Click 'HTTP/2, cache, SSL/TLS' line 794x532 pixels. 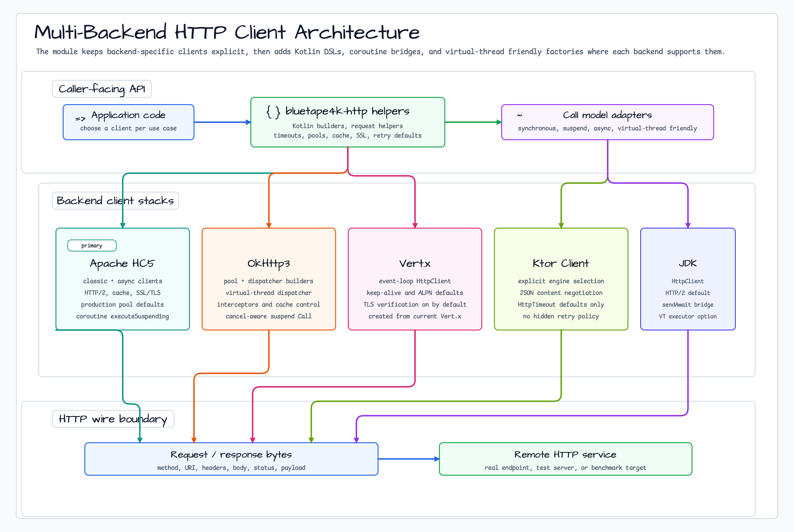click(122, 293)
